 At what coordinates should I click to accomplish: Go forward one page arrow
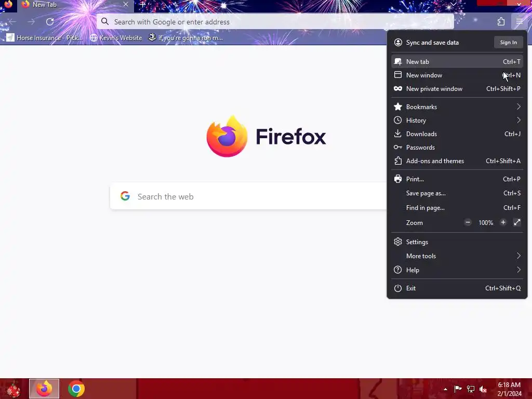(x=31, y=22)
